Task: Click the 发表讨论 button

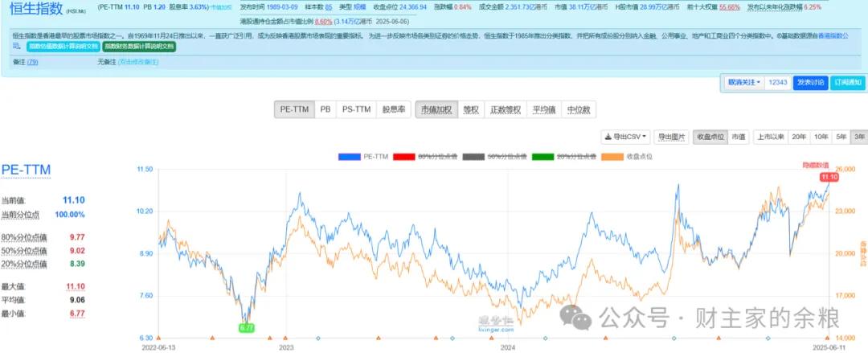Action: (810, 83)
